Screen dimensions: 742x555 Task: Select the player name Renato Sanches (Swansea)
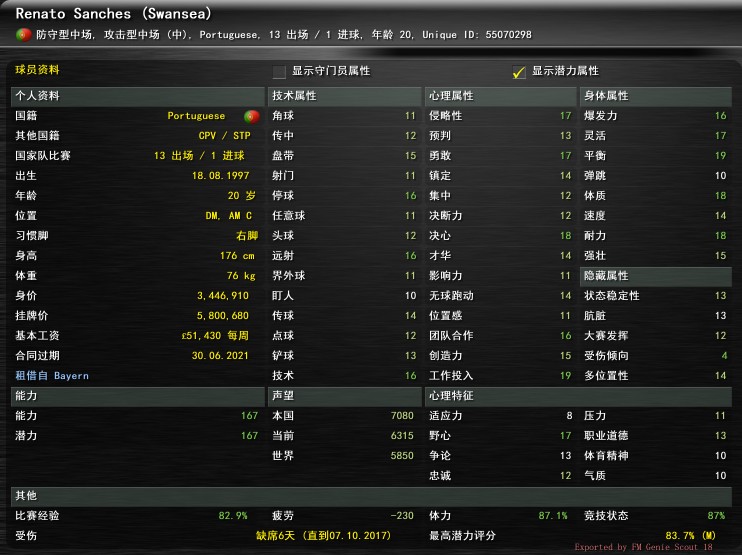click(114, 13)
